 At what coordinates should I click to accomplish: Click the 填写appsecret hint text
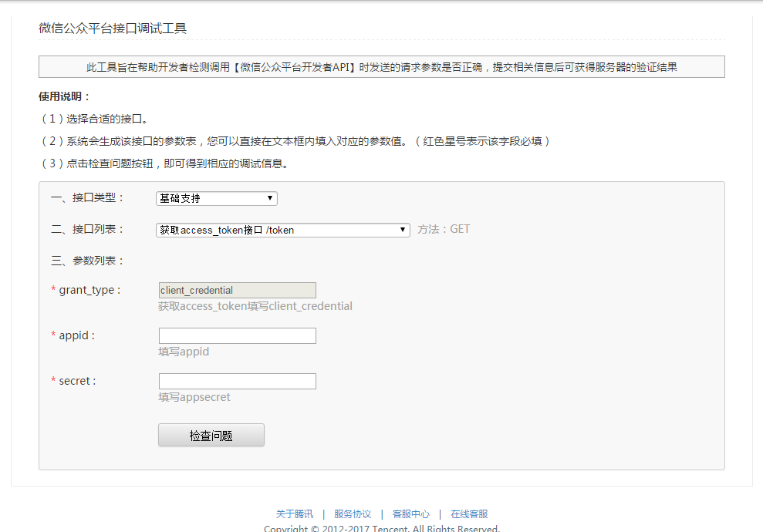(194, 398)
